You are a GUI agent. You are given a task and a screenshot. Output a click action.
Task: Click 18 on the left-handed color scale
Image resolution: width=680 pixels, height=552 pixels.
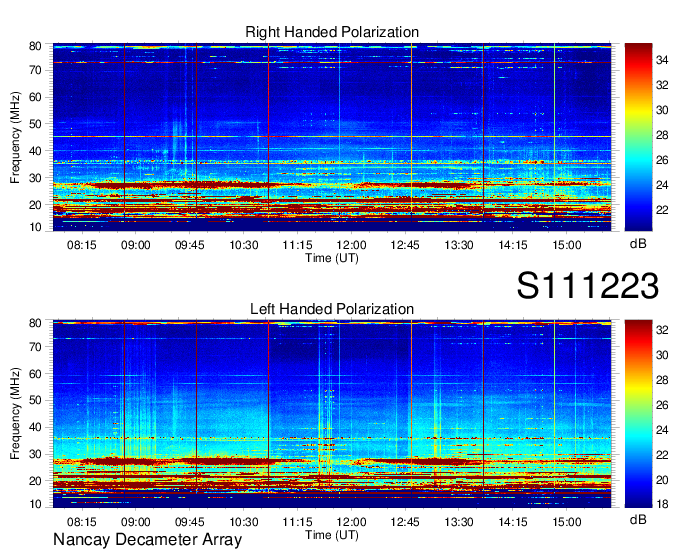click(x=662, y=504)
